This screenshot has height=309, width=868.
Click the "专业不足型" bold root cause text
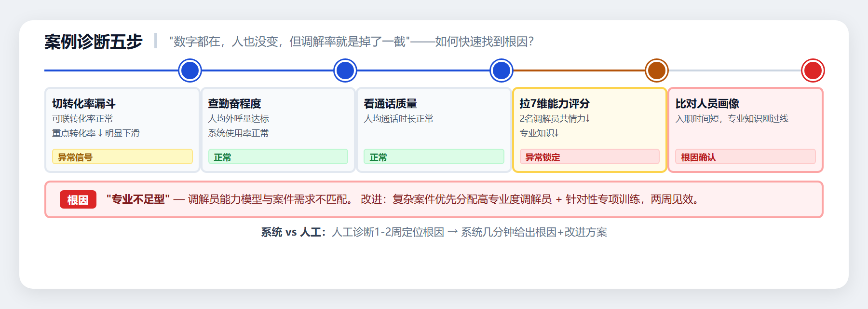138,199
